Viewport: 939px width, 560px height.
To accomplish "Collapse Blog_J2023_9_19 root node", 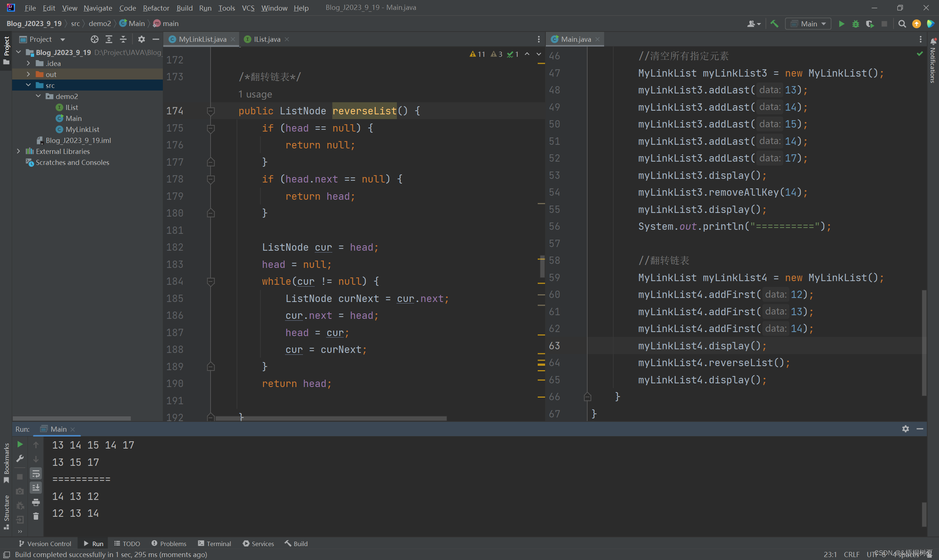I will pos(18,52).
